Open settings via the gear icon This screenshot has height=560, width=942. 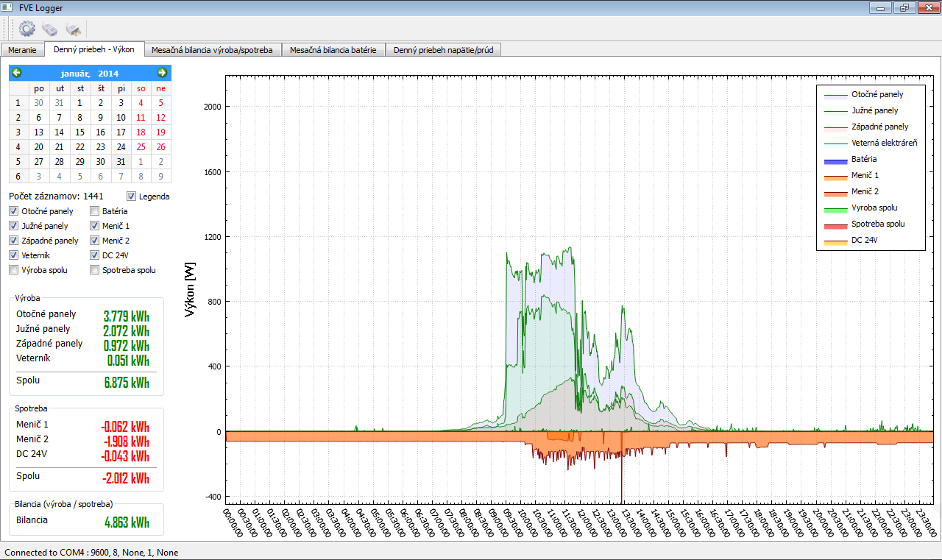[x=27, y=29]
